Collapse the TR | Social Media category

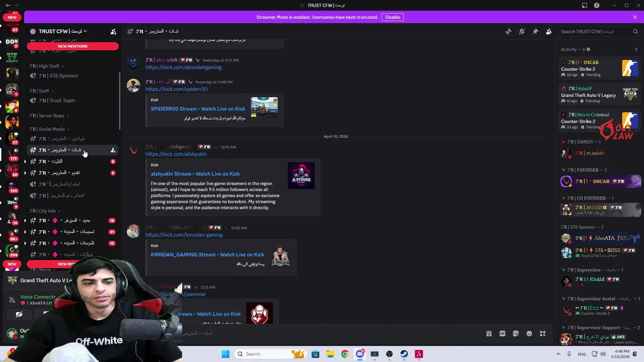(x=49, y=129)
